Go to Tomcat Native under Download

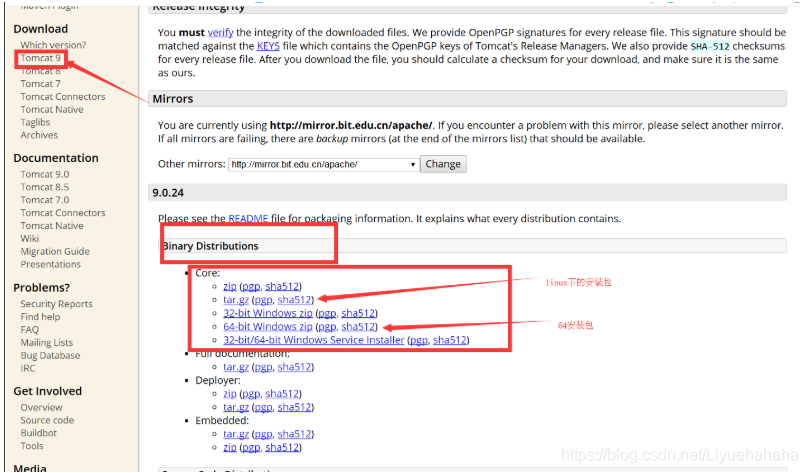[52, 109]
